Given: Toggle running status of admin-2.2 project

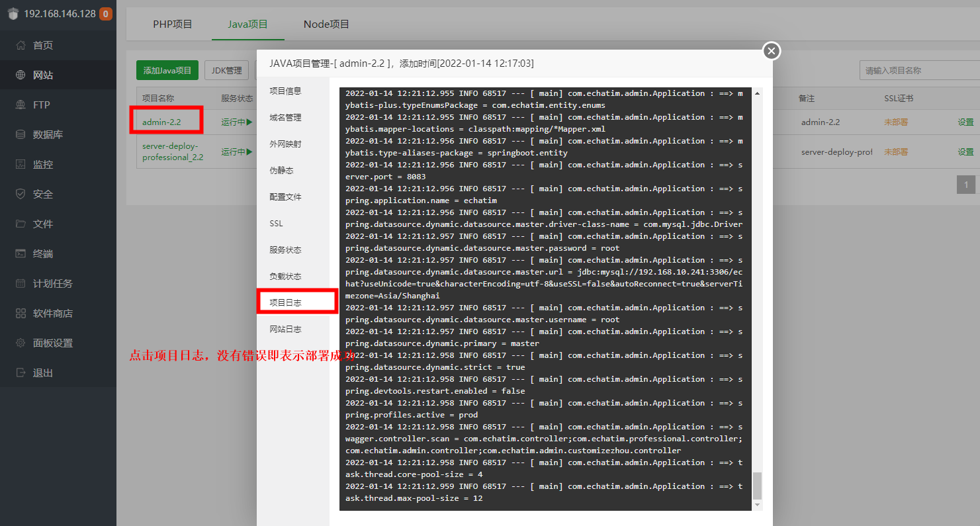Looking at the screenshot, I should tap(237, 122).
